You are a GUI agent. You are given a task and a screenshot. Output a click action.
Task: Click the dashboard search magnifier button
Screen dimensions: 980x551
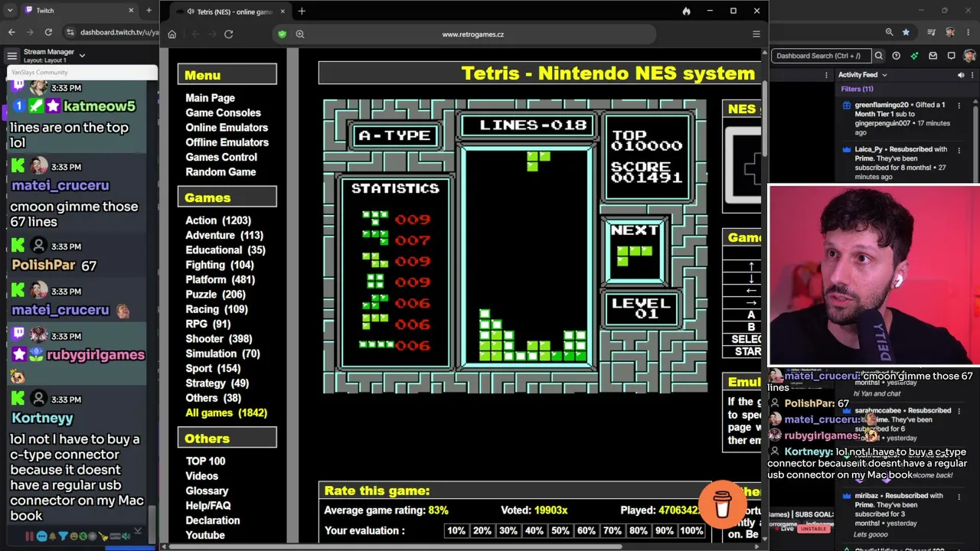(x=879, y=55)
